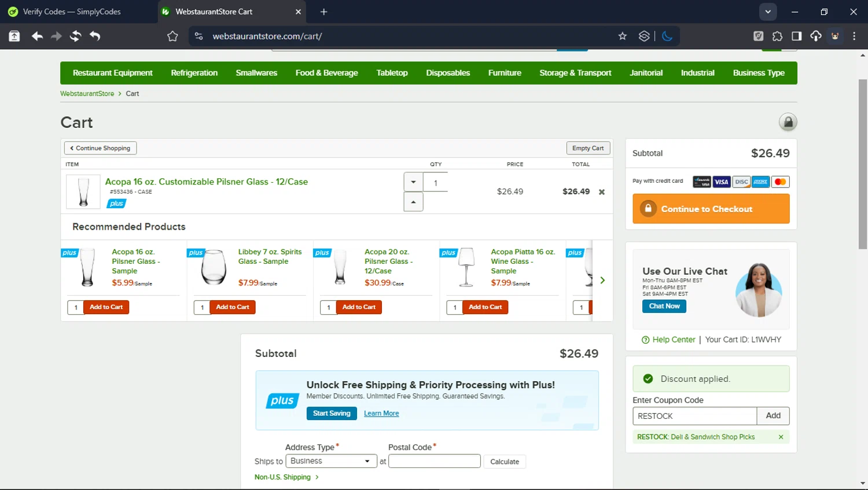Open Storage & Transport menu
The image size is (868, 490).
[575, 73]
